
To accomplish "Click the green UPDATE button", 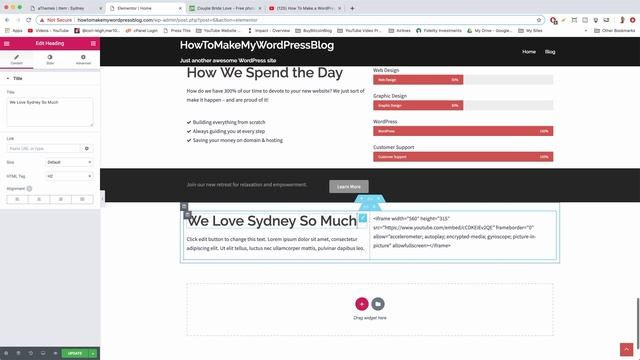I will click(x=75, y=353).
